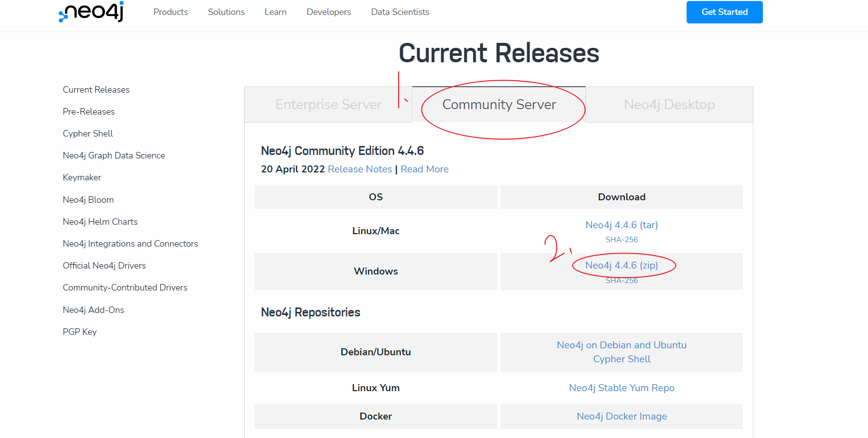Open PGP Key sidebar link
Image resolution: width=868 pixels, height=438 pixels.
(x=80, y=332)
